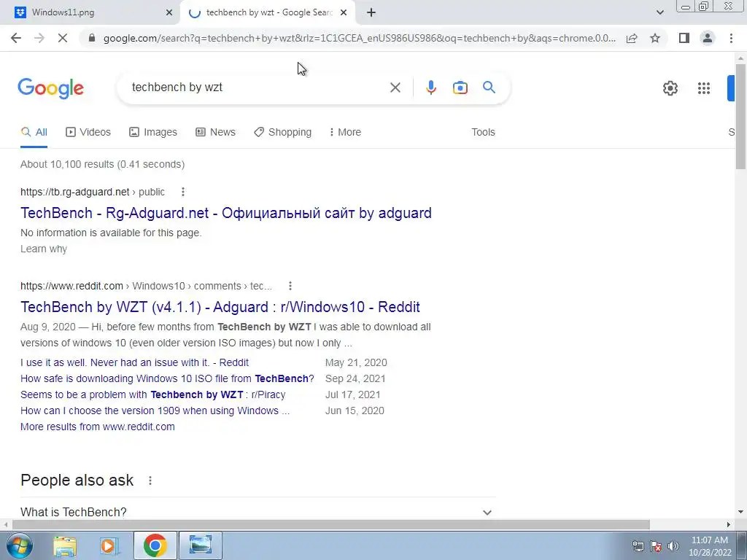Open 'How can I choose the version 1909' link
Image resolution: width=747 pixels, height=560 pixels.
point(155,411)
